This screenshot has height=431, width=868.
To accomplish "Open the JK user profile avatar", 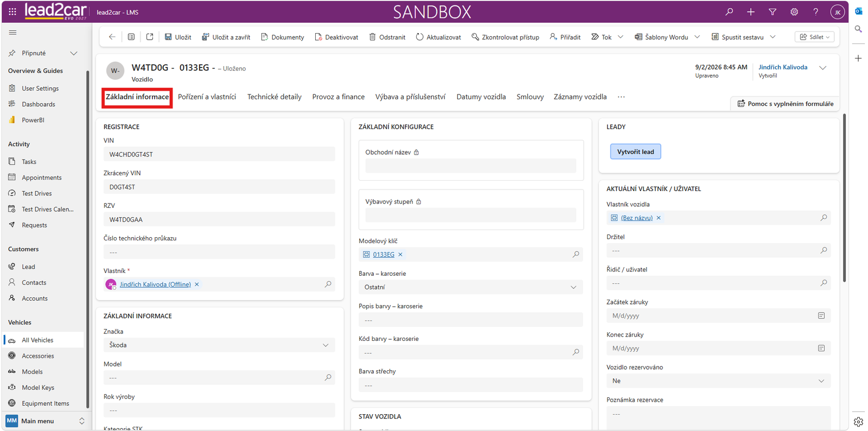I will point(838,11).
